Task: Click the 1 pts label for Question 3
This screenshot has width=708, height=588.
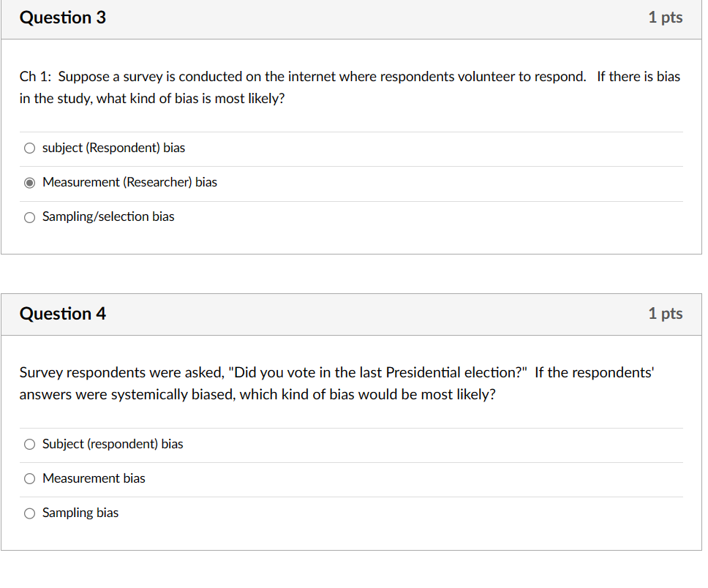Action: pyautogui.click(x=665, y=18)
